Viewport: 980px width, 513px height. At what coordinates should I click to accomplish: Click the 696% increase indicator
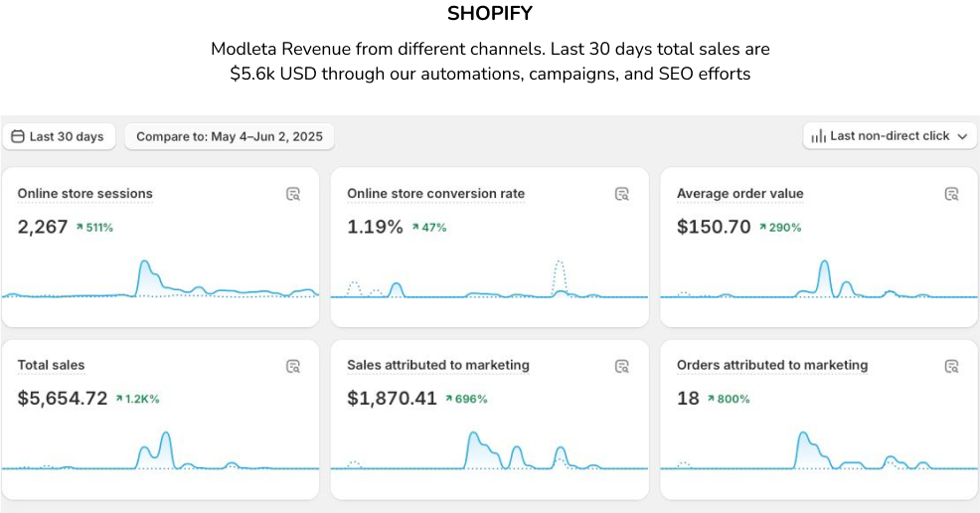click(x=466, y=399)
